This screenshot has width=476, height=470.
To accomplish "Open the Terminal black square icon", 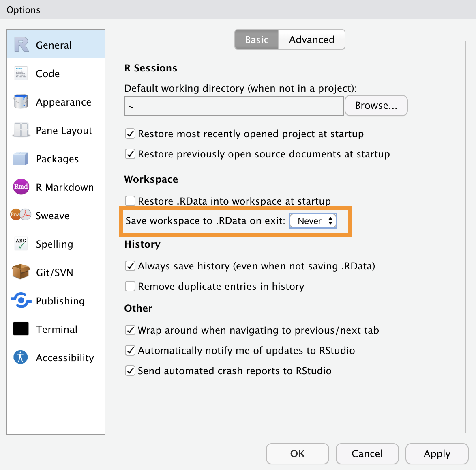I will pyautogui.click(x=21, y=329).
